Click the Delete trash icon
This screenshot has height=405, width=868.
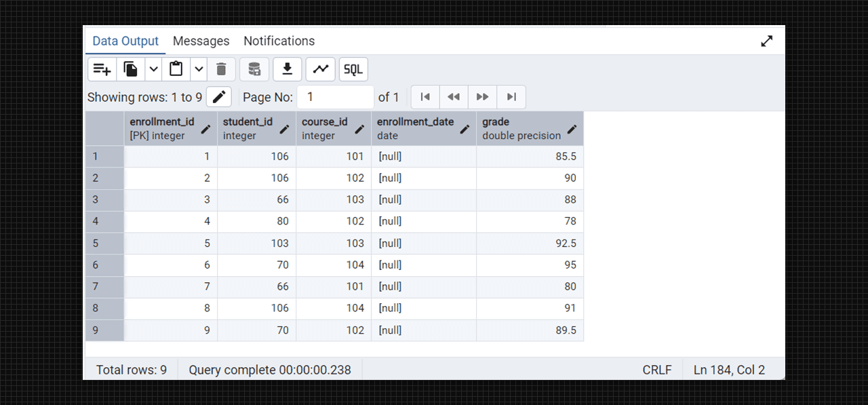click(221, 69)
